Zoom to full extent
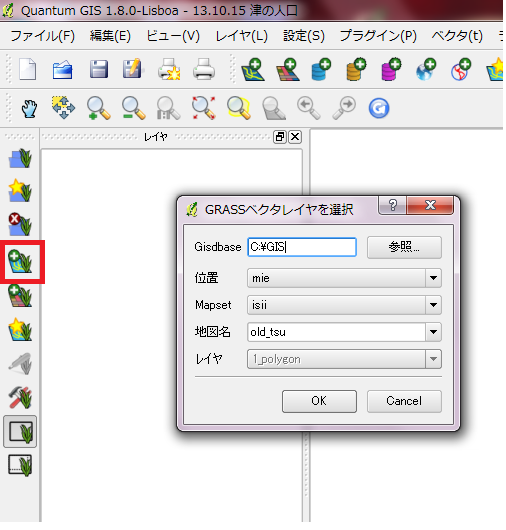 click(x=203, y=108)
